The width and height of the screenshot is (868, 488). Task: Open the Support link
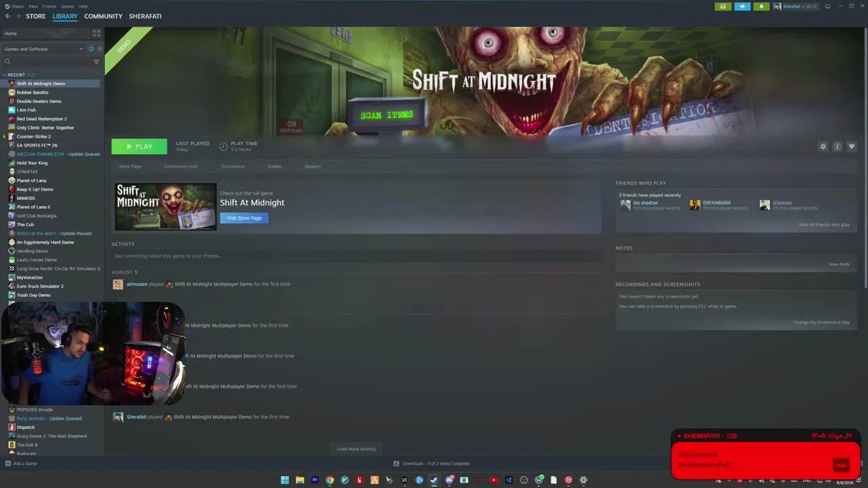(x=313, y=166)
